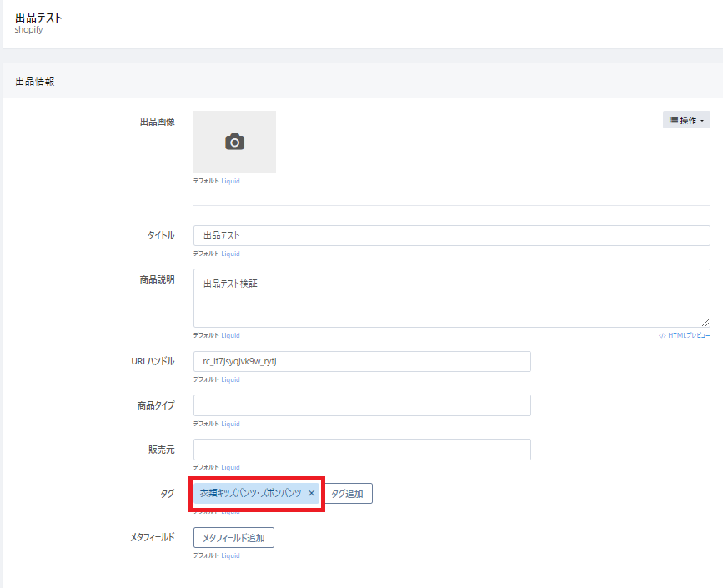Switch 商品説明 to Liquid via link

pyautogui.click(x=230, y=335)
